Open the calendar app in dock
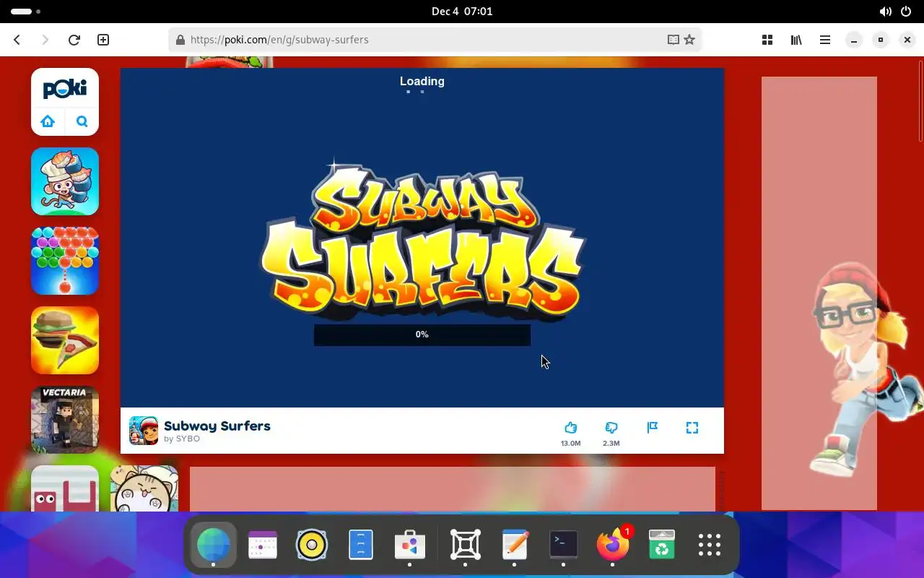This screenshot has height=578, width=924. point(263,545)
